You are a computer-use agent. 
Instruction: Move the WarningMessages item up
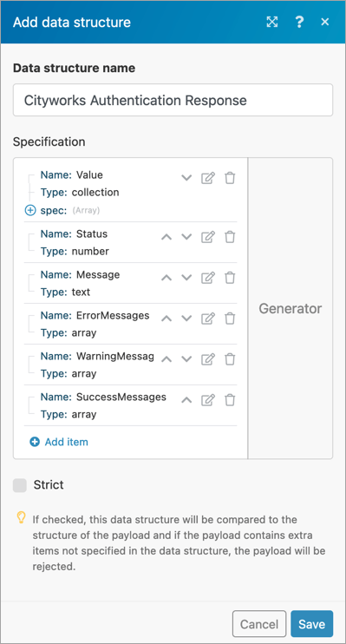(x=166, y=359)
